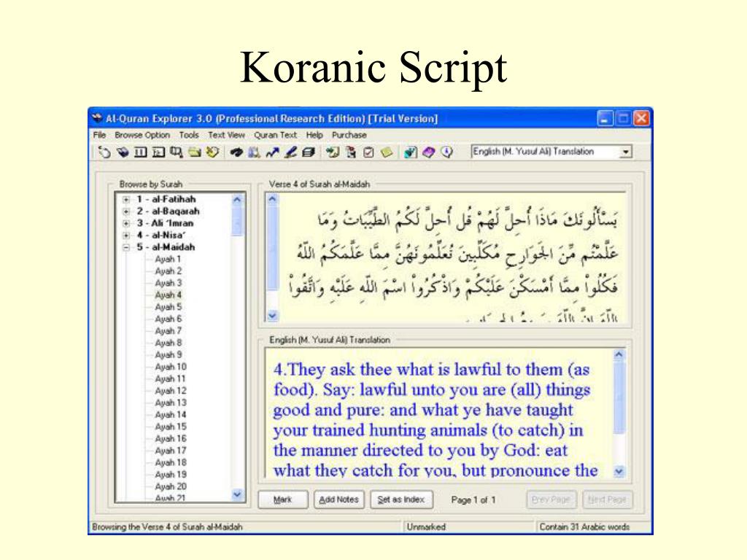The image size is (747, 560).
Task: Click the "Page 1 of 1" label
Action: pyautogui.click(x=473, y=500)
